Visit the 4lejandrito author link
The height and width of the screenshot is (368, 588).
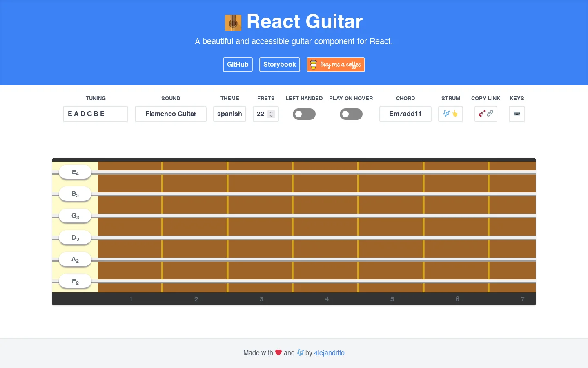[329, 353]
